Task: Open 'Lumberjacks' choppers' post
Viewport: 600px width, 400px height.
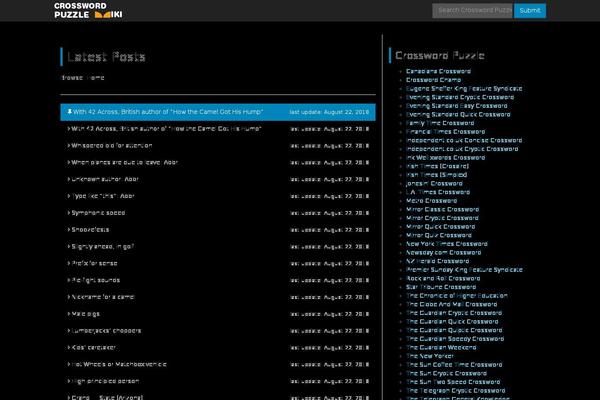Action: tap(106, 331)
